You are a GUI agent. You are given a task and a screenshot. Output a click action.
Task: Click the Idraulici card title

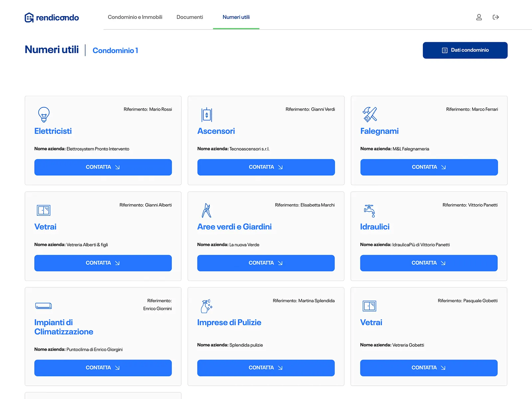pyautogui.click(x=375, y=227)
